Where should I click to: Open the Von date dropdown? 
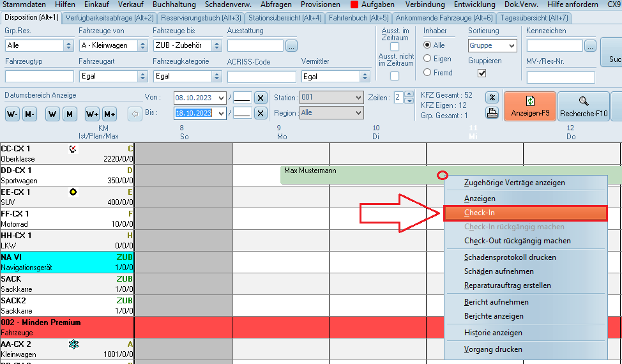point(221,98)
